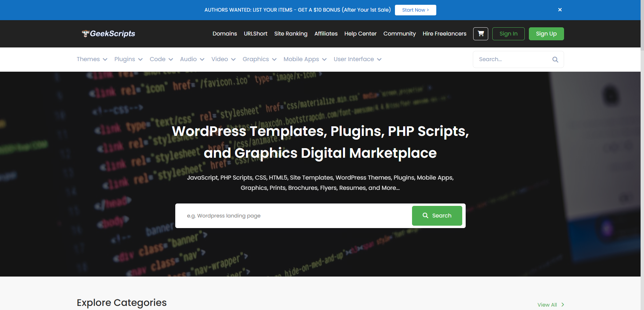Screen dimensions: 644x310
Task: Expand the Plugins dropdown menu
Action: pyautogui.click(x=128, y=59)
